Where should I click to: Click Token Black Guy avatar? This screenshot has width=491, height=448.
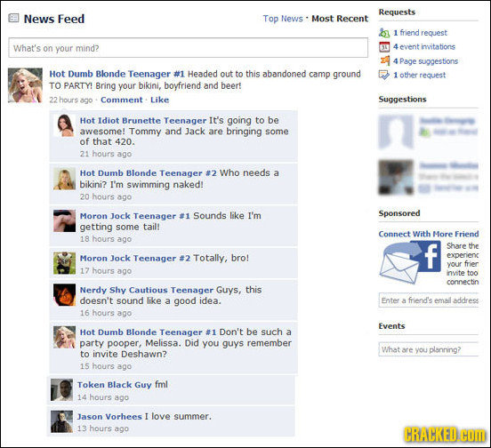61,390
